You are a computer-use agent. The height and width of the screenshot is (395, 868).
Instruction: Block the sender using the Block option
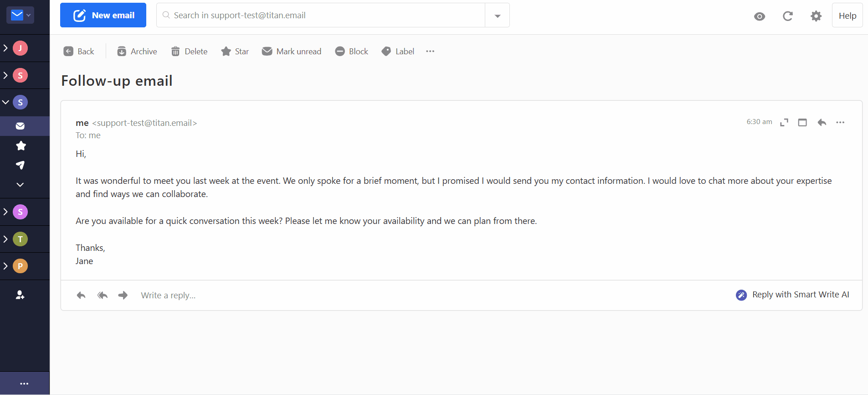coord(351,52)
